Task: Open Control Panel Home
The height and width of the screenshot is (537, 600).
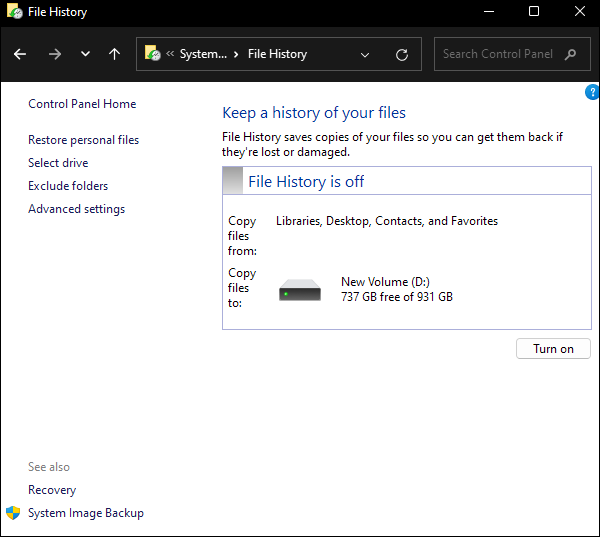Action: point(82,104)
